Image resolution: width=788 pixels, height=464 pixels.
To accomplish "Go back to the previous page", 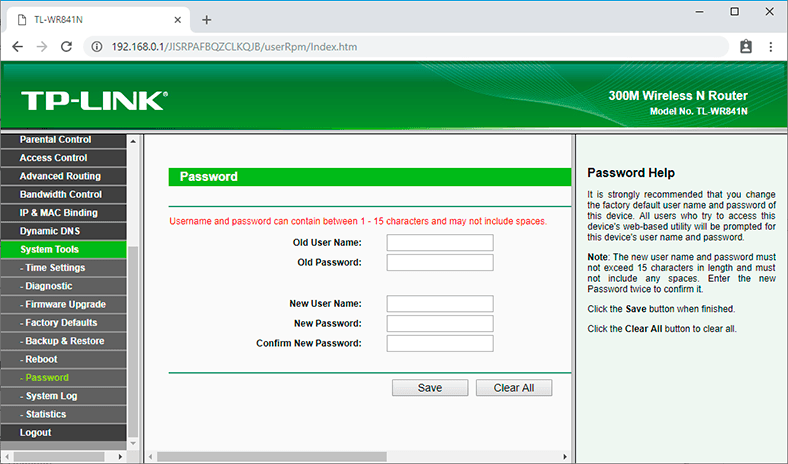I will point(18,47).
